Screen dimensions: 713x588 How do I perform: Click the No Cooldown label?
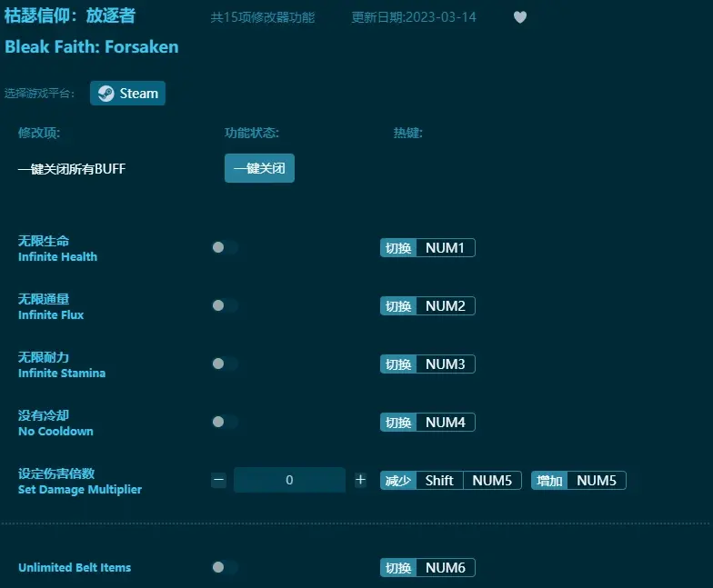(55, 431)
